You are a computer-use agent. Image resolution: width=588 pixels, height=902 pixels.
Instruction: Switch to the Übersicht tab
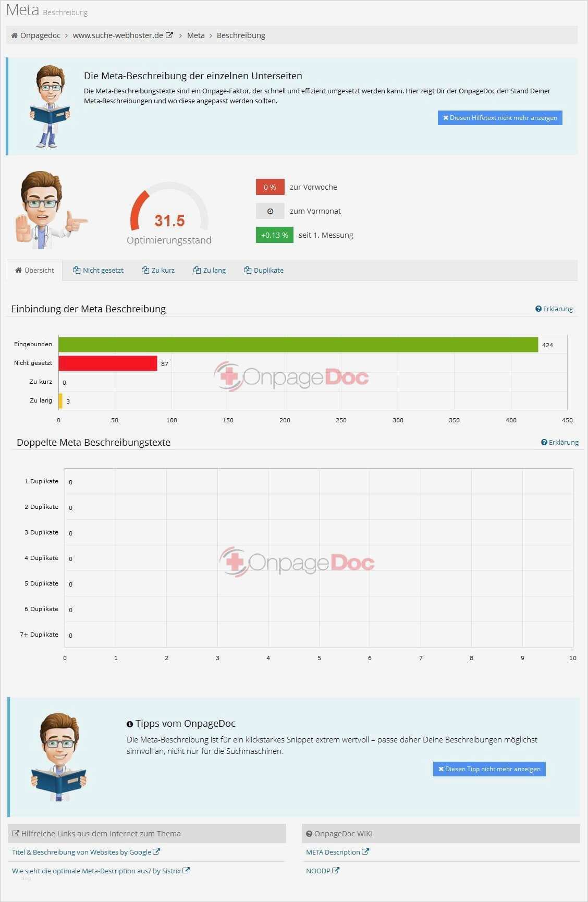tap(34, 270)
